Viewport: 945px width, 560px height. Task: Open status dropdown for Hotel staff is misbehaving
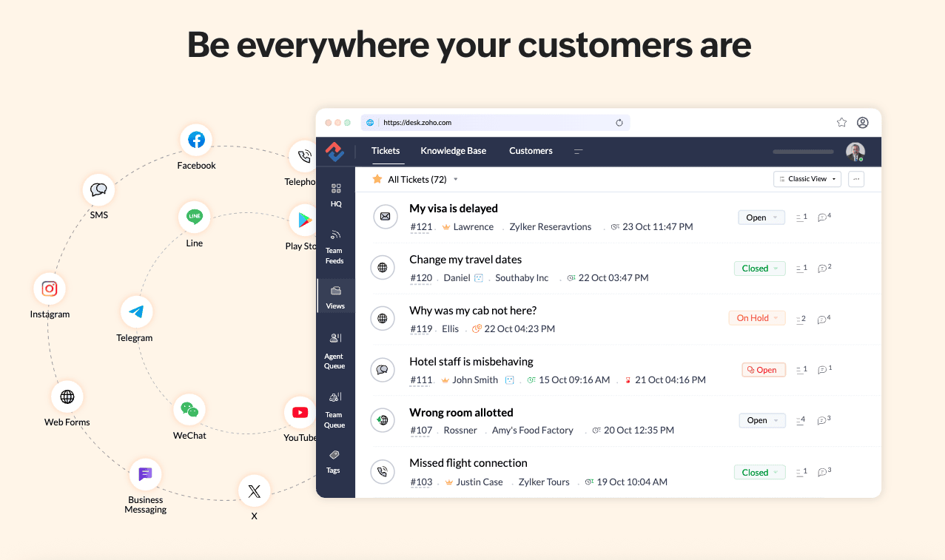coord(764,370)
